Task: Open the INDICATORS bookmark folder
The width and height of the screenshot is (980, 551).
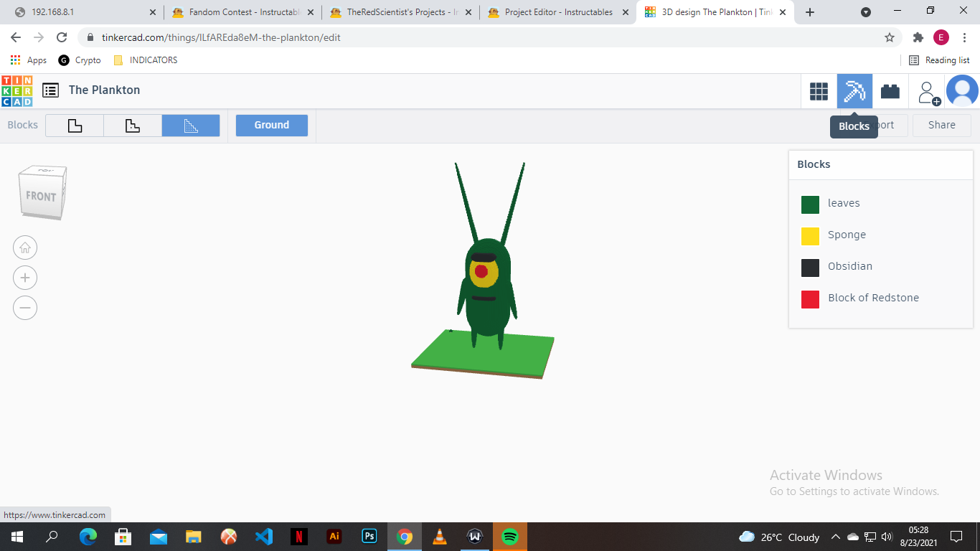Action: pyautogui.click(x=145, y=60)
